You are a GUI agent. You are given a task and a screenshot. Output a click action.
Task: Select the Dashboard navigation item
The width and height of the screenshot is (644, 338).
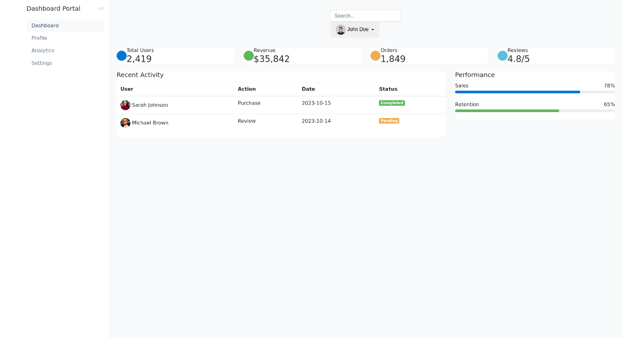45,25
